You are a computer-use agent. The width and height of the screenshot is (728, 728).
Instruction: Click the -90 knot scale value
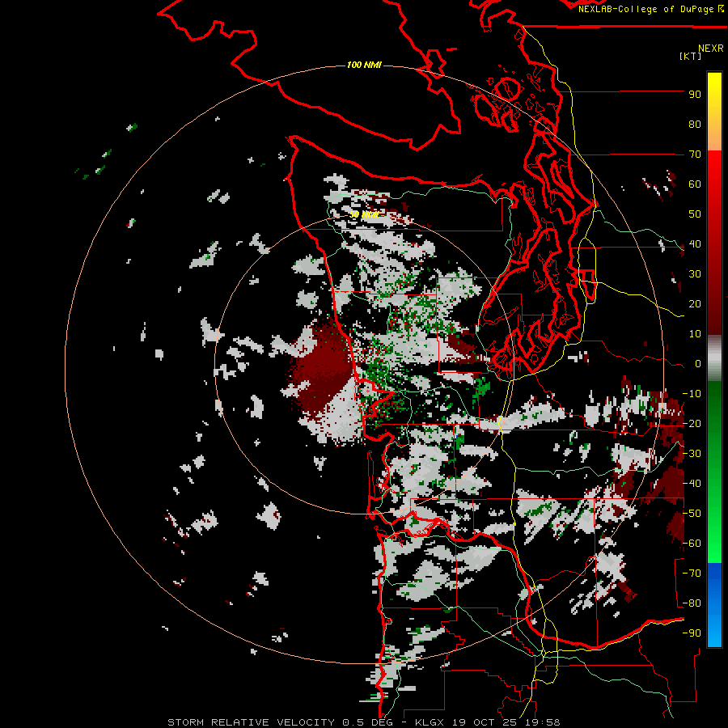point(692,633)
